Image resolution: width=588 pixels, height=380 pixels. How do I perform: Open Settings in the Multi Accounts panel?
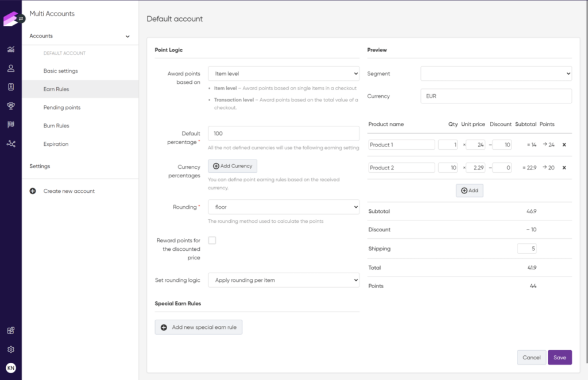coord(40,166)
